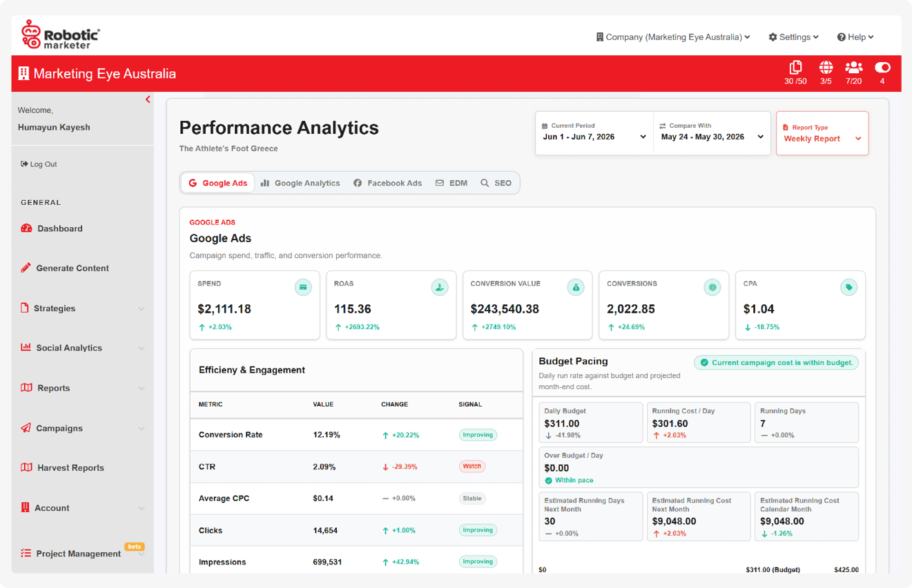Screen dimensions: 912x588
Task: Click the globe icon showing 3/5
Action: pos(826,68)
